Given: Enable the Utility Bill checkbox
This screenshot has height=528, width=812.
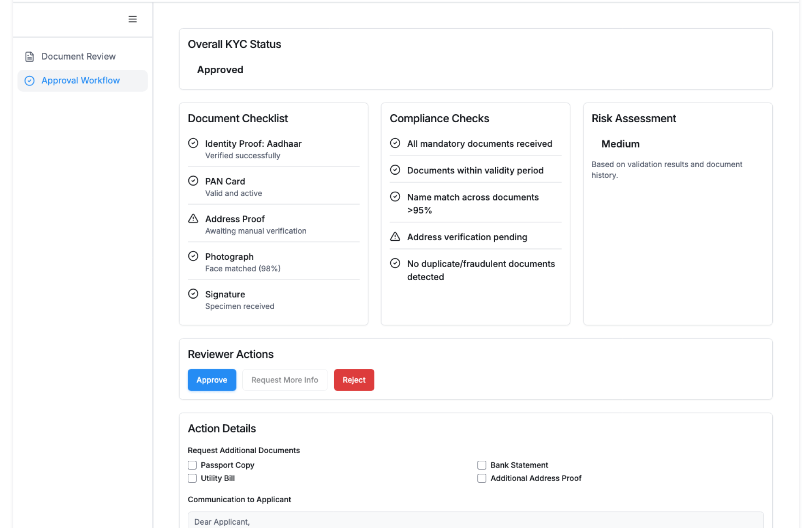Looking at the screenshot, I should [x=192, y=478].
